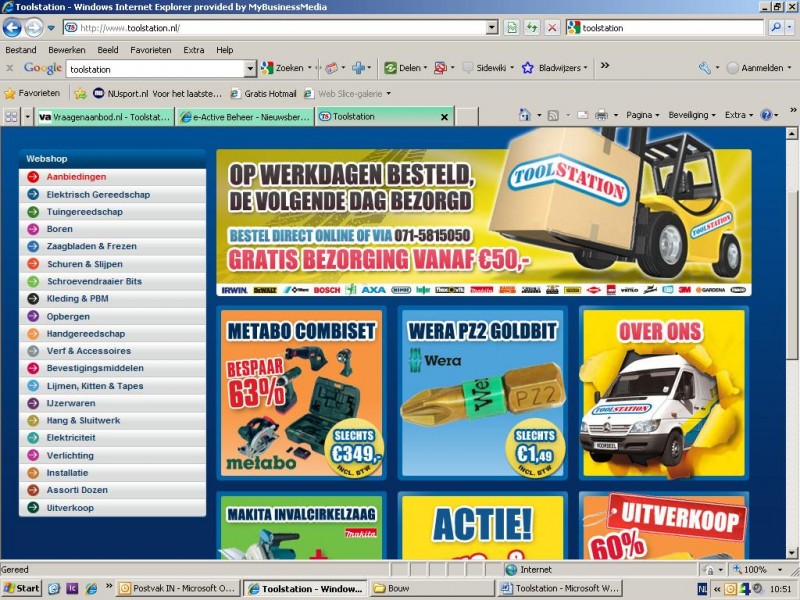Open the Bouw folder taskbar button
Screen dimensions: 800x600
click(432, 588)
